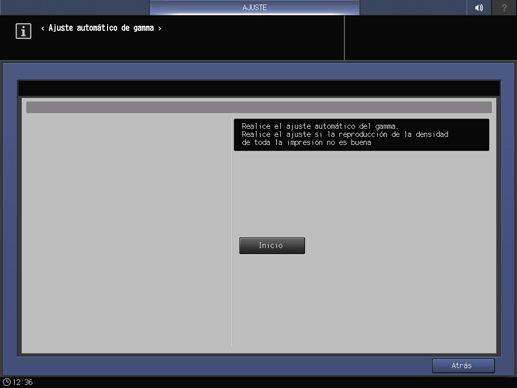The height and width of the screenshot is (388, 517).
Task: Open the speaker volume icon
Action: tap(479, 7)
